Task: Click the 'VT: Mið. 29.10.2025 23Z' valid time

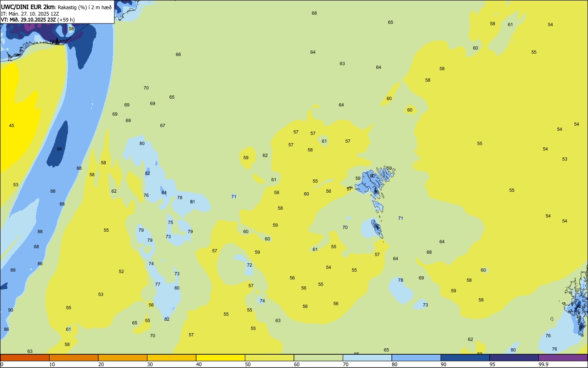Action: tap(28, 20)
